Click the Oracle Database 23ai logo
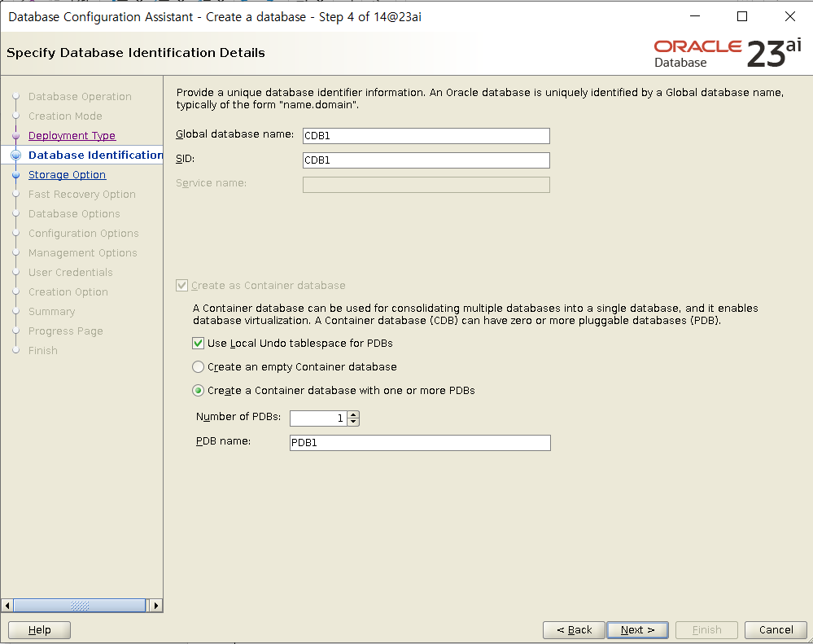Viewport: 813px width, 644px height. [x=728, y=53]
